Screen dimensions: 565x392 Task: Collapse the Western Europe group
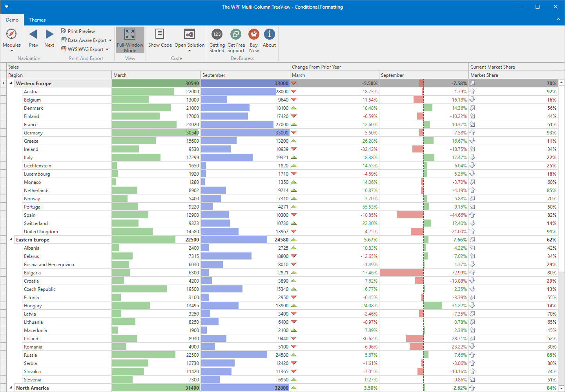pyautogui.click(x=10, y=83)
